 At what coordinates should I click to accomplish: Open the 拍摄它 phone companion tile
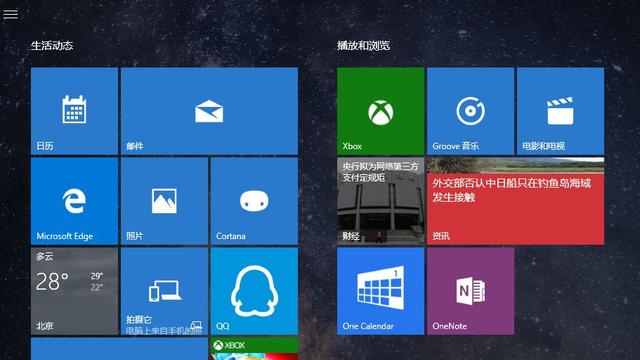(x=164, y=291)
